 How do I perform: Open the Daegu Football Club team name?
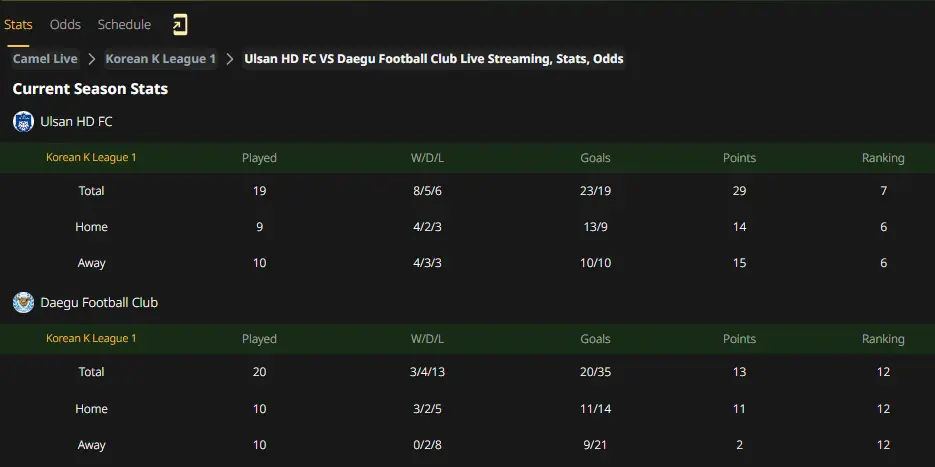tap(99, 302)
